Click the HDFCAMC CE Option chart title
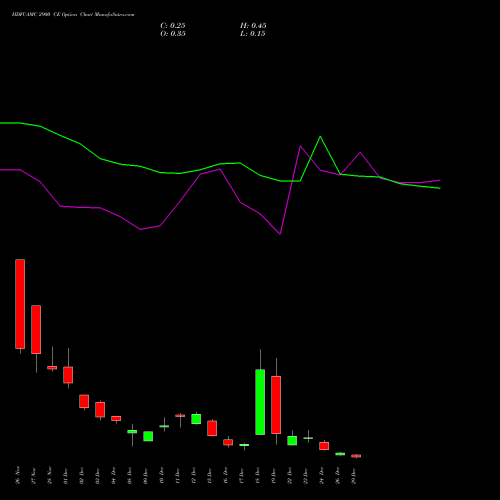The width and height of the screenshot is (500, 500). click(73, 15)
